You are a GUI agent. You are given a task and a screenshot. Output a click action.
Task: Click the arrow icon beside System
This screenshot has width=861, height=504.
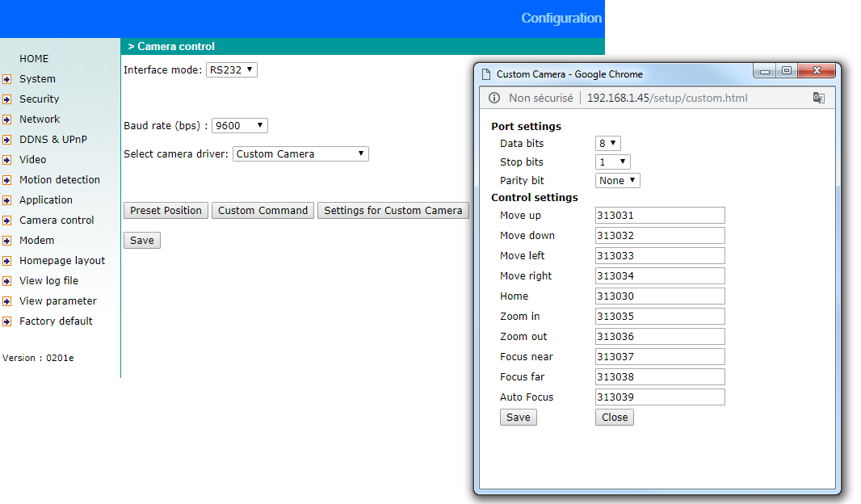click(x=6, y=79)
